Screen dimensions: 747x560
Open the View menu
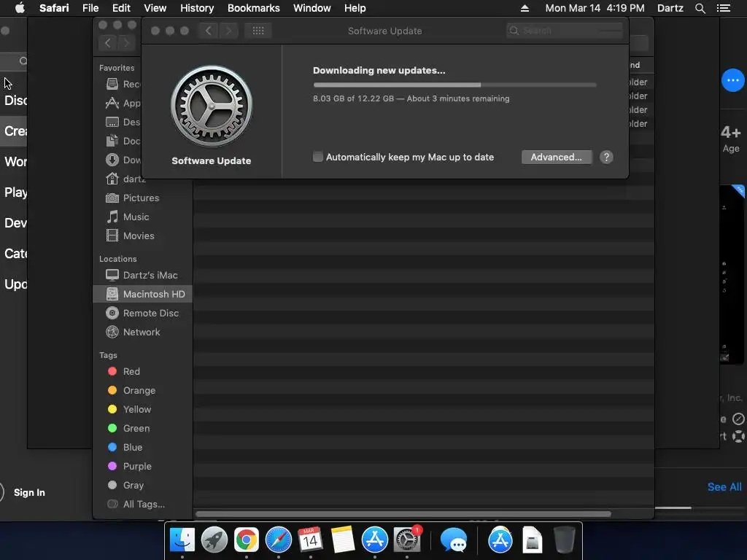(155, 8)
